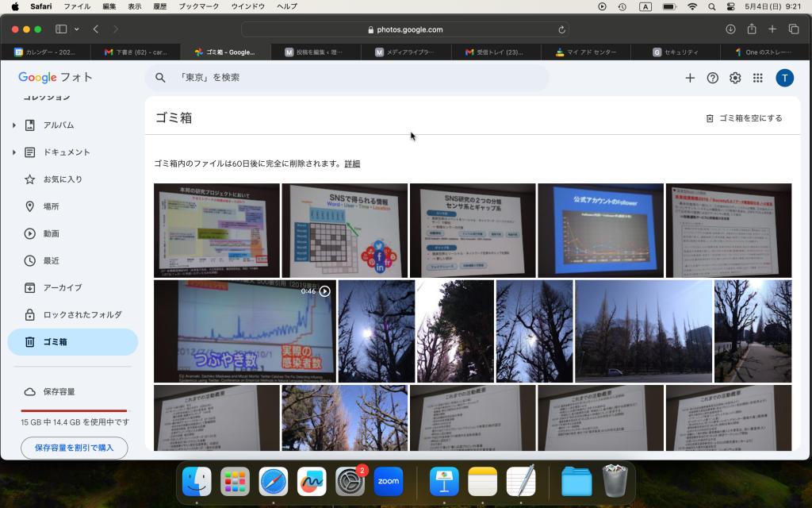The image size is (812, 508).
Task: Switch to the セキュリティ tab
Action: (x=676, y=52)
